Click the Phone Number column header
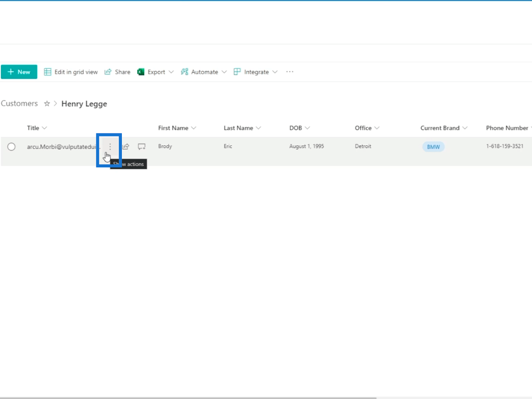 coord(508,128)
